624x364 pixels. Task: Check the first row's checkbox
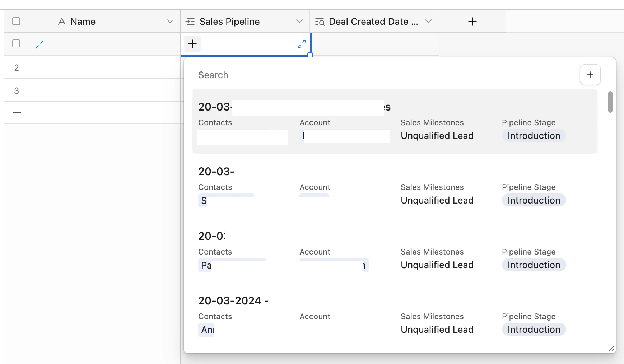tap(16, 43)
